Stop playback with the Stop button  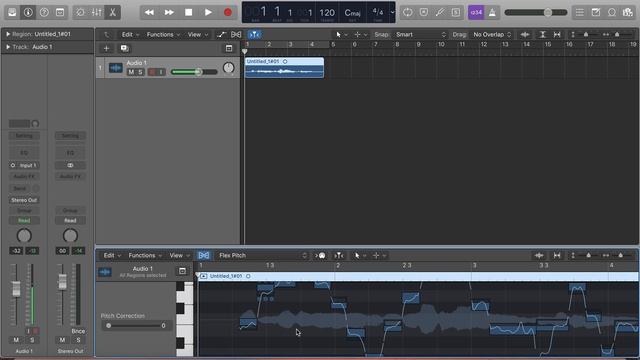[189, 12]
